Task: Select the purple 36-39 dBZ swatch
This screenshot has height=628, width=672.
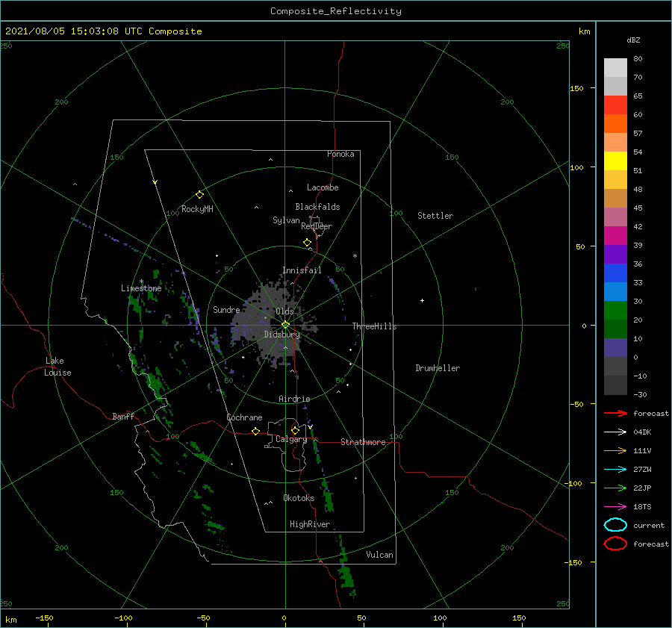Action: click(x=615, y=255)
